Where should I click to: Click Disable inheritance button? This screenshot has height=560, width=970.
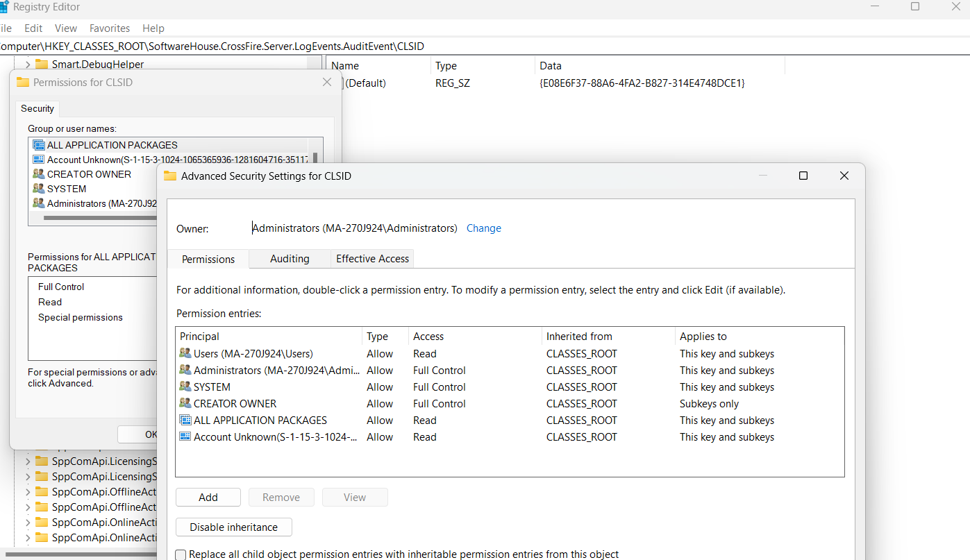click(x=234, y=527)
